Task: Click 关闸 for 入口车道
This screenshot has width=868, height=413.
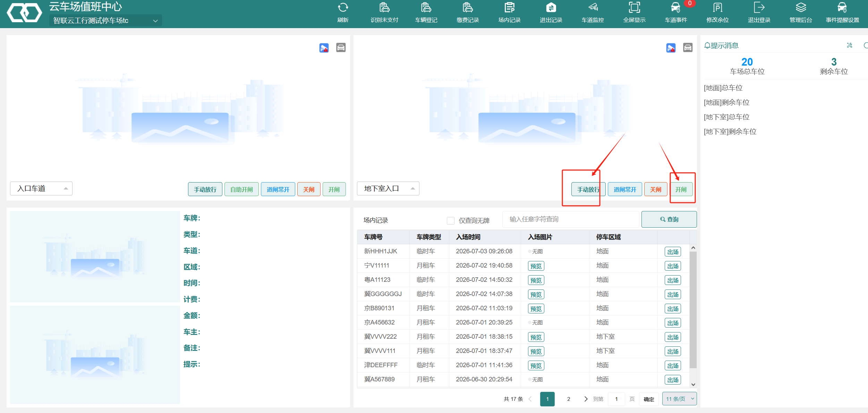Action: click(309, 189)
